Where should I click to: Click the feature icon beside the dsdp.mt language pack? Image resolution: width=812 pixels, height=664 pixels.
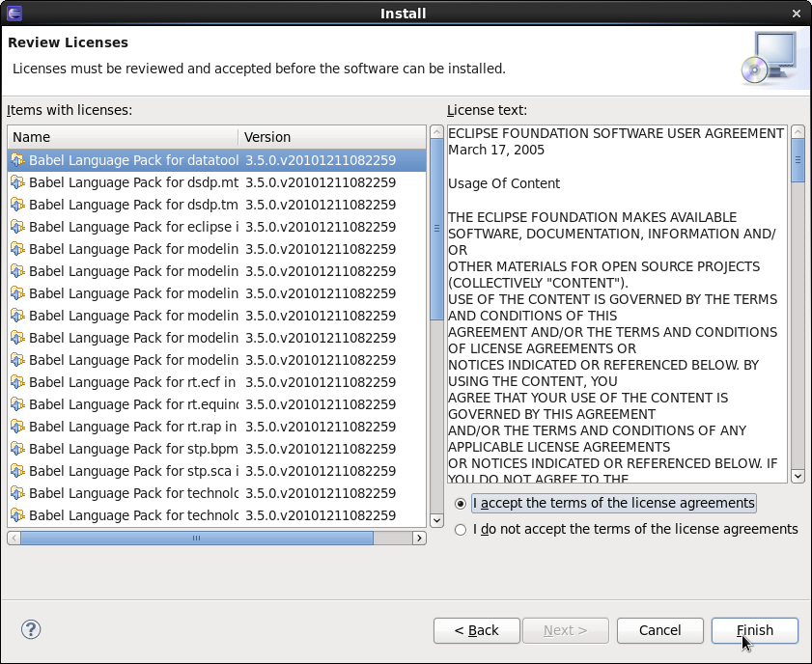tap(17, 182)
